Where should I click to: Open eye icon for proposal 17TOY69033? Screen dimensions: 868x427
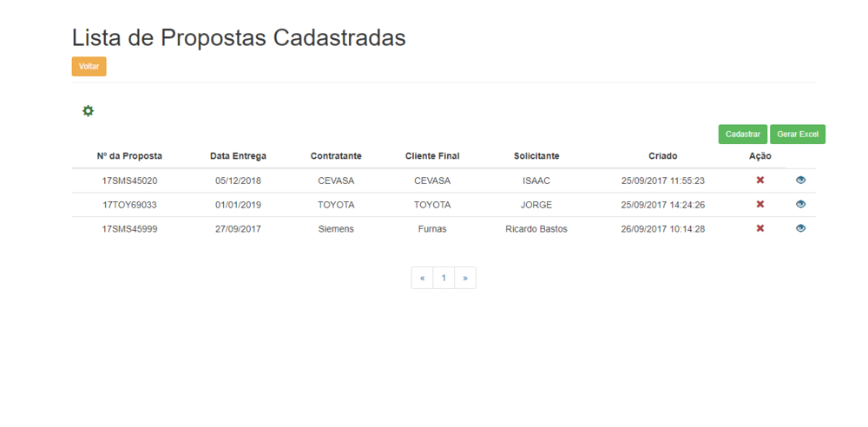point(800,205)
